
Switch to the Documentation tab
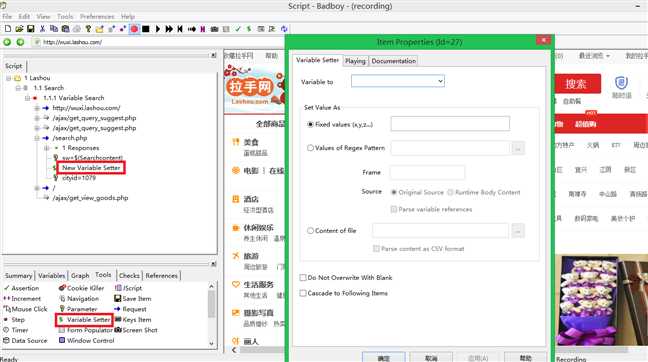coord(394,61)
